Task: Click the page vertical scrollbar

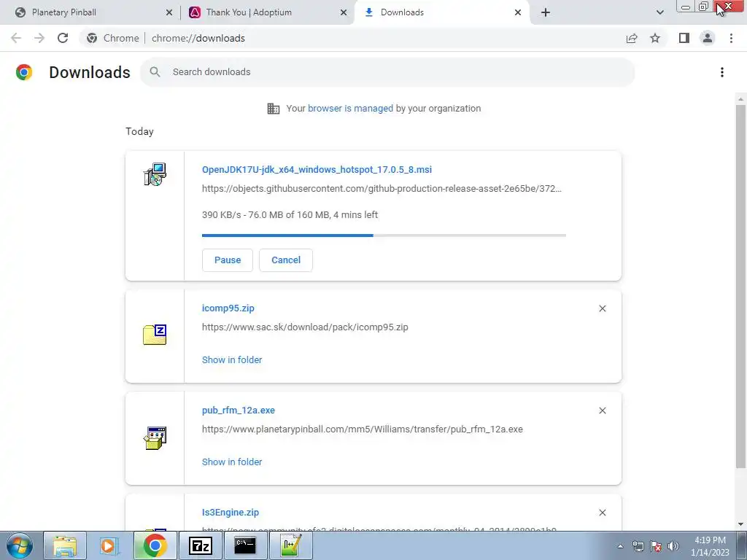Action: pos(740,286)
